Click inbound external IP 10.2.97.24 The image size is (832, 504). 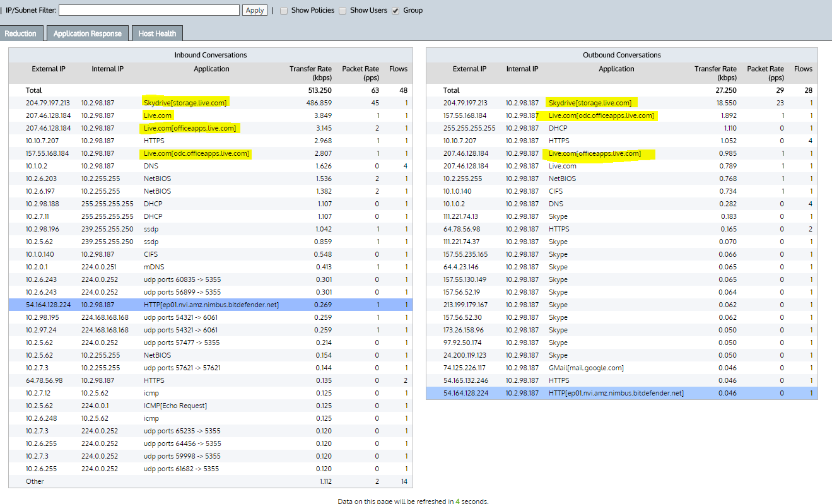click(x=42, y=330)
